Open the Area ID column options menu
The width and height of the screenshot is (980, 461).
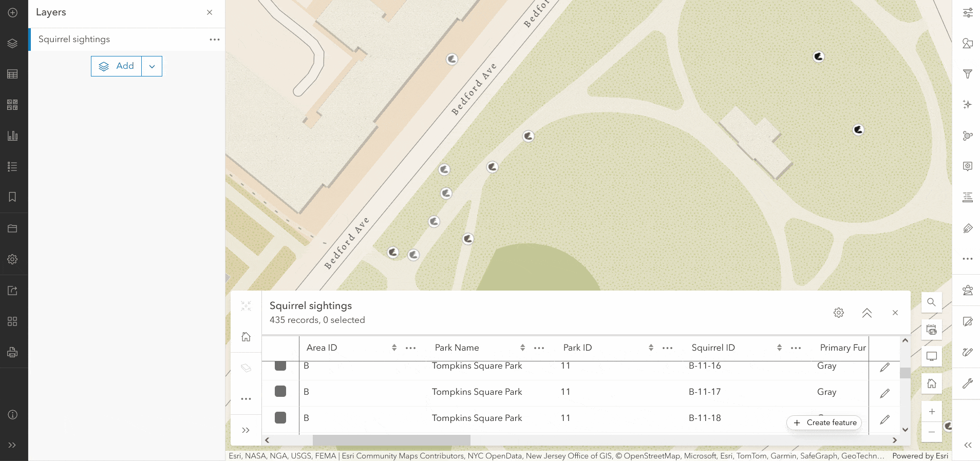[x=411, y=348]
